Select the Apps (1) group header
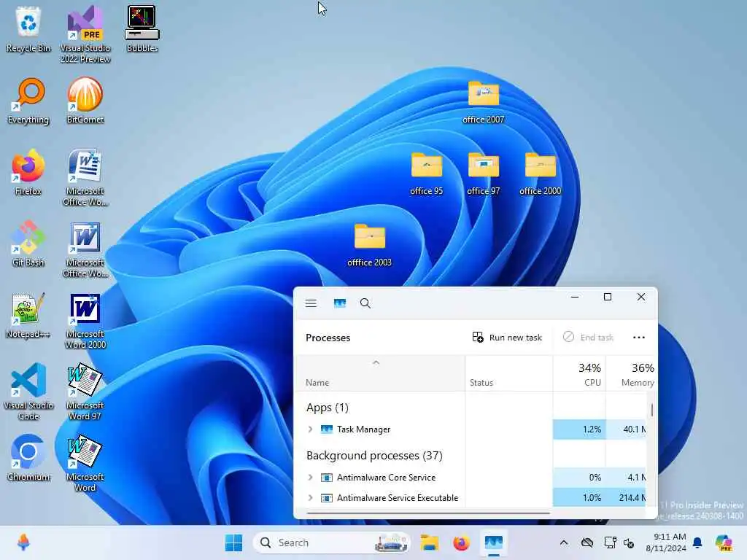 point(328,408)
